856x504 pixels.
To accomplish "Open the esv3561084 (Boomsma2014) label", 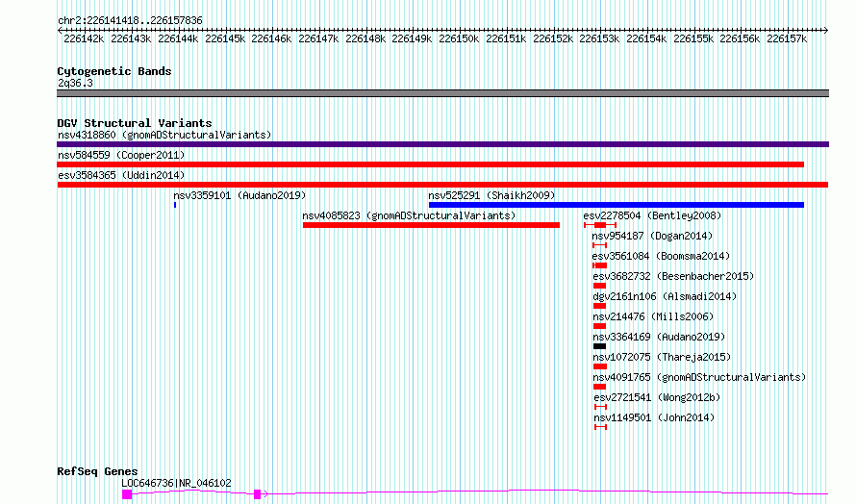I will point(661,256).
